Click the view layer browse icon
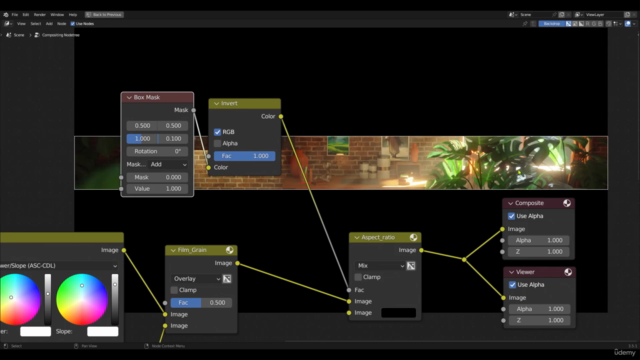 [x=579, y=15]
